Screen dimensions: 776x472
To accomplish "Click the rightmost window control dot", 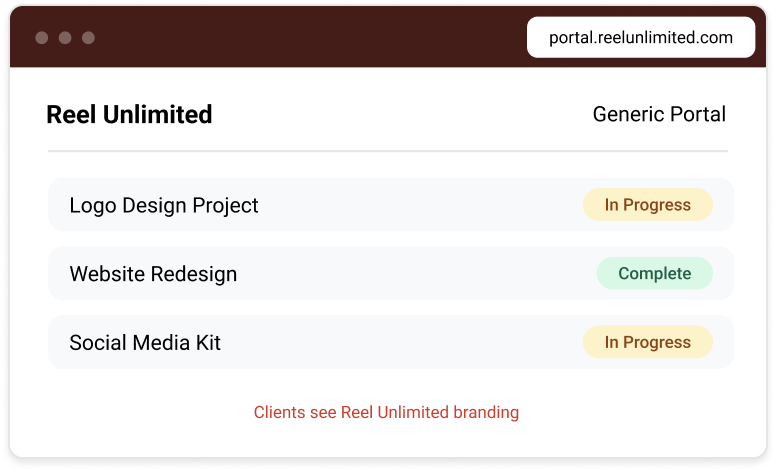I will 88,38.
